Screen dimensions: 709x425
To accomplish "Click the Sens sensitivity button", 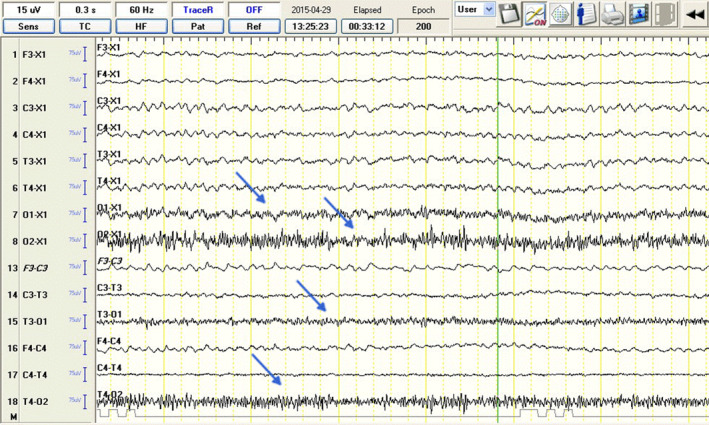I will pyautogui.click(x=27, y=26).
